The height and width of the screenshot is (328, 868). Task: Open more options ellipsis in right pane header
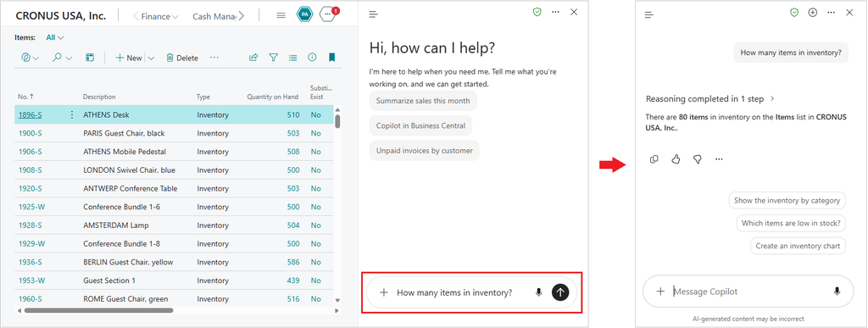click(x=831, y=12)
